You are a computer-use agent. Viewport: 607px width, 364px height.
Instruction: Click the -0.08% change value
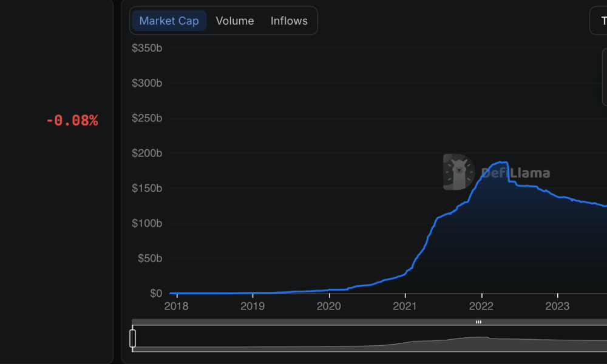[x=72, y=120]
